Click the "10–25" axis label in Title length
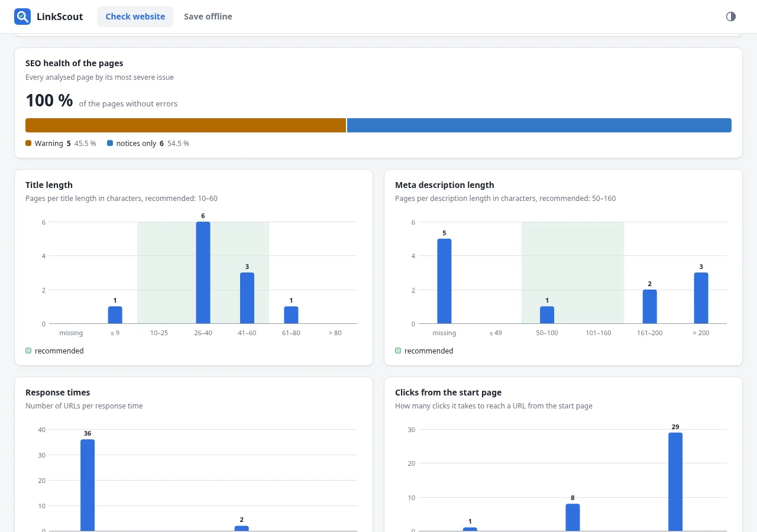Image resolution: width=757 pixels, height=532 pixels. pyautogui.click(x=159, y=333)
